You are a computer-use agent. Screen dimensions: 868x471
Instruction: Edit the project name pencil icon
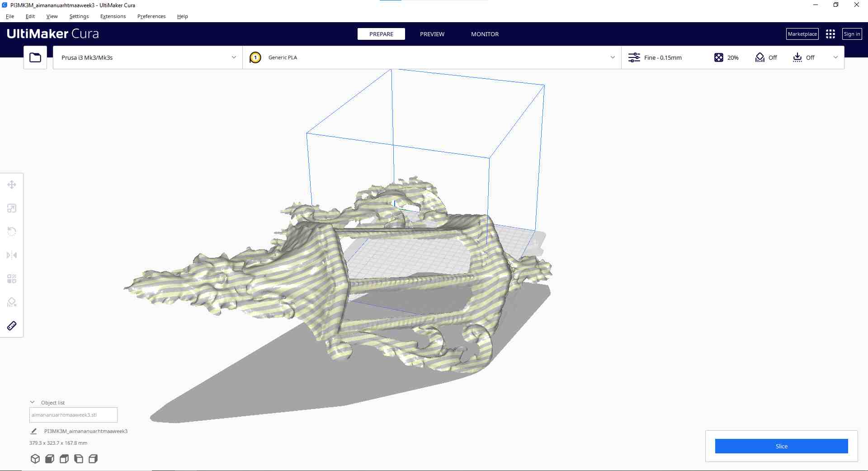tap(33, 431)
